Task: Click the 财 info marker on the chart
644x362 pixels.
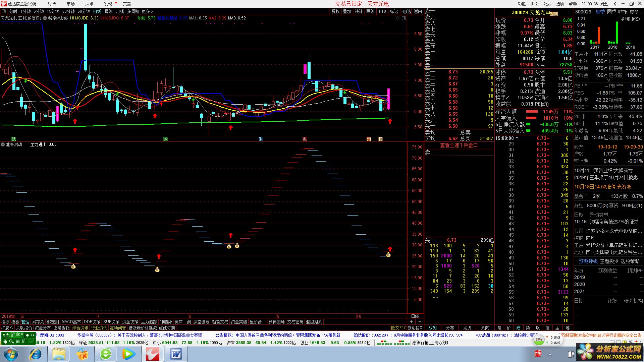Action: (261, 139)
